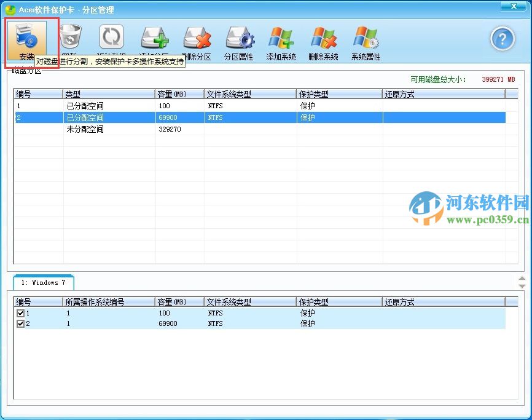The height and width of the screenshot is (420, 532).
Task: Click 保护 cell in lower row 1
Action: [x=307, y=313]
